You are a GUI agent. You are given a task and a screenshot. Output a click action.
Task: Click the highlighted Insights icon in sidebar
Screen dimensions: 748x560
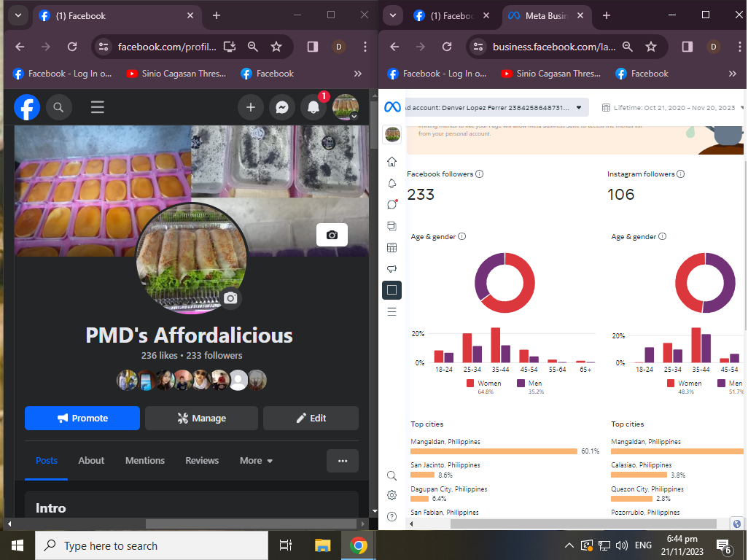pos(391,290)
